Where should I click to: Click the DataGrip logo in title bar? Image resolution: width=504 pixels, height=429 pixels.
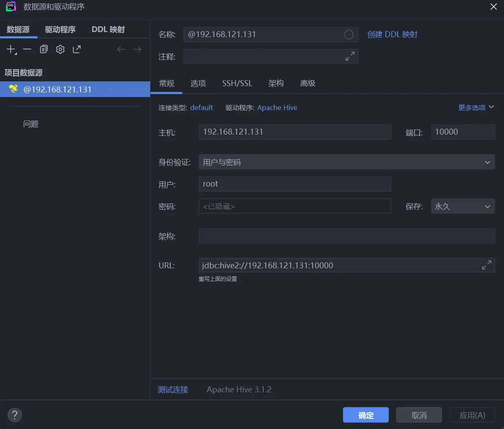tap(11, 6)
